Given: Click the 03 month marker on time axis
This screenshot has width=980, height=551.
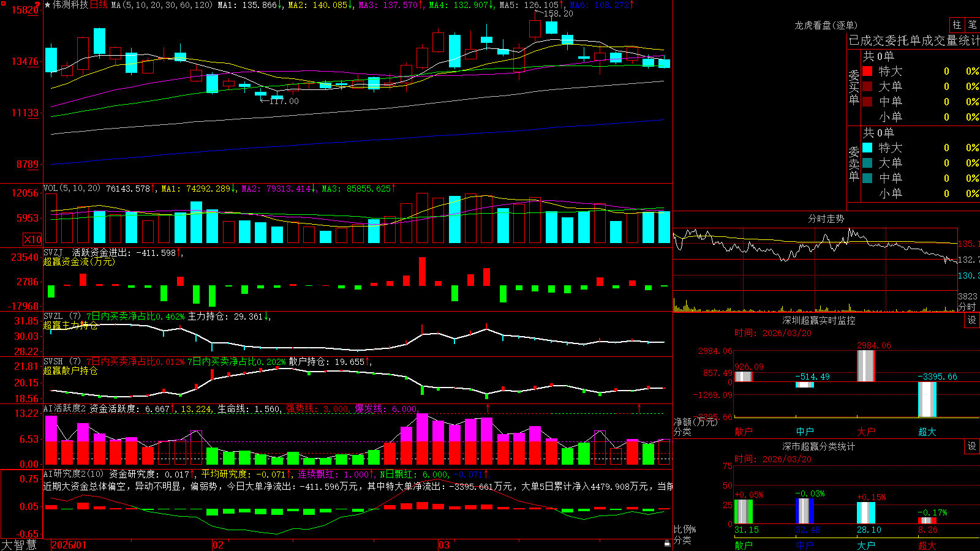Looking at the screenshot, I should pyautogui.click(x=444, y=545).
